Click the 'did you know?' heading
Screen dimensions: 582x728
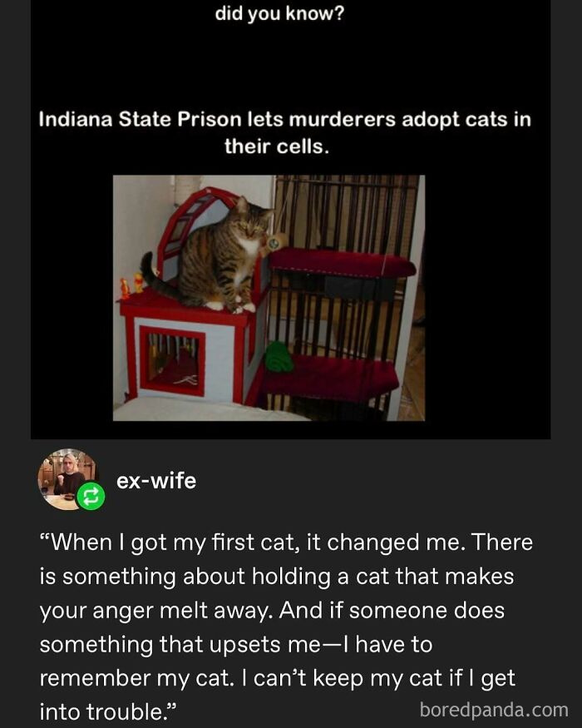point(279,14)
